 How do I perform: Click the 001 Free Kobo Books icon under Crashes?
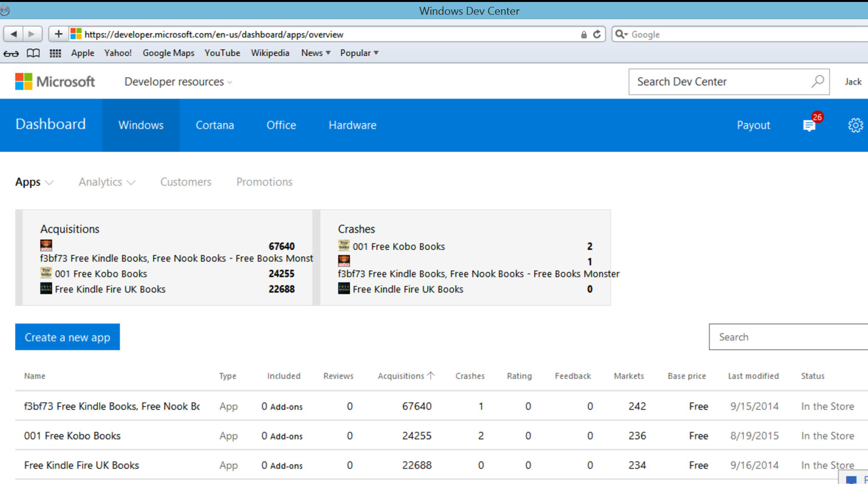[344, 246]
